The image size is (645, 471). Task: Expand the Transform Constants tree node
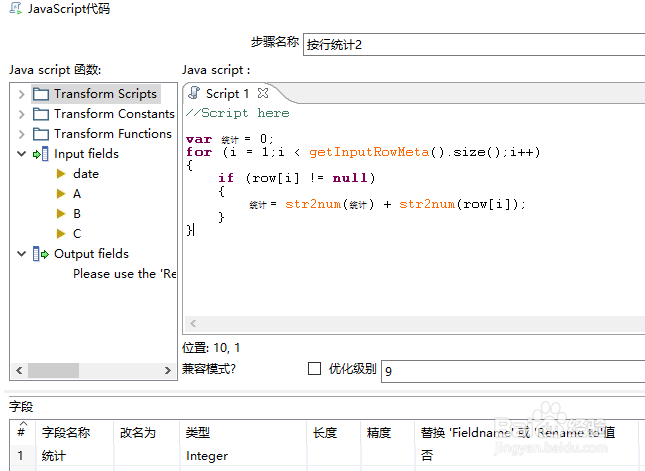[22, 114]
